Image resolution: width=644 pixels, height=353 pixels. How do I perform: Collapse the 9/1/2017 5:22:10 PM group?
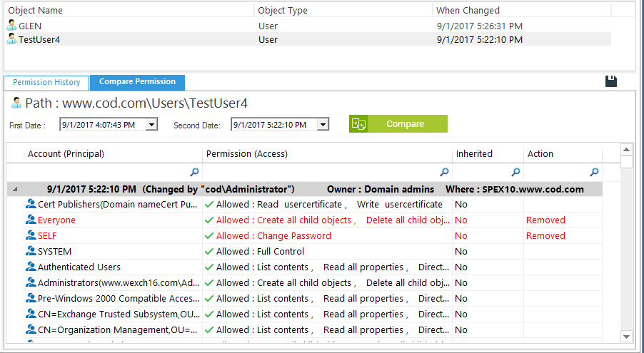point(15,189)
